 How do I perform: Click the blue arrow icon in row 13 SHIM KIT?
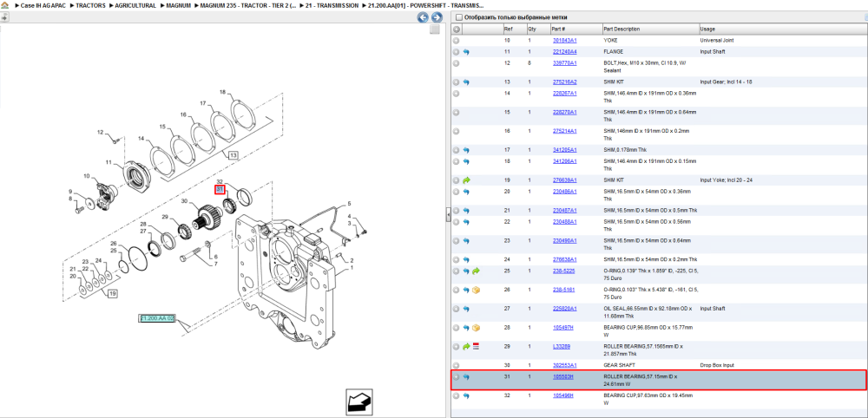466,82
